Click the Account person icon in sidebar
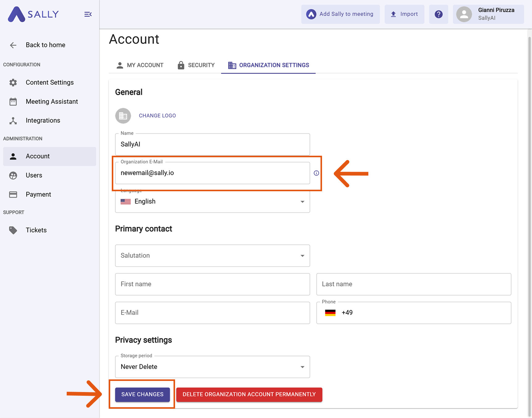532x418 pixels. pyautogui.click(x=13, y=156)
